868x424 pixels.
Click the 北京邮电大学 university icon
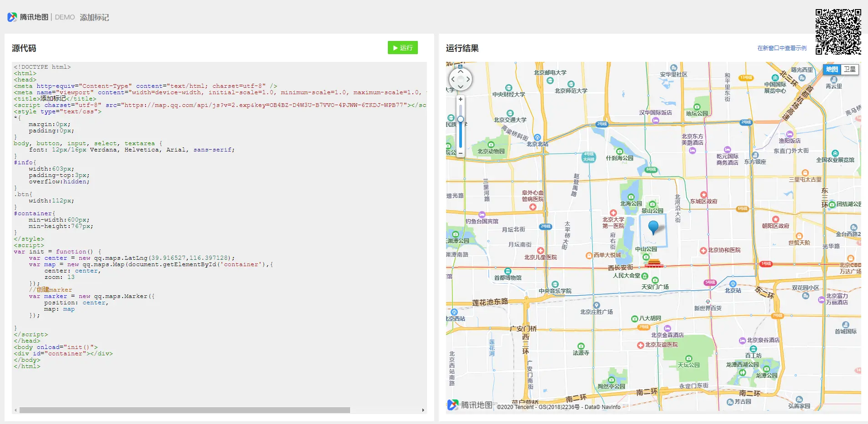550,81
